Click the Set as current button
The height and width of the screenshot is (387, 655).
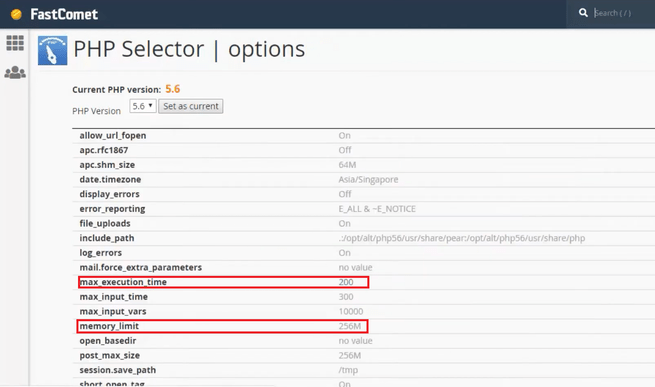[x=190, y=106]
